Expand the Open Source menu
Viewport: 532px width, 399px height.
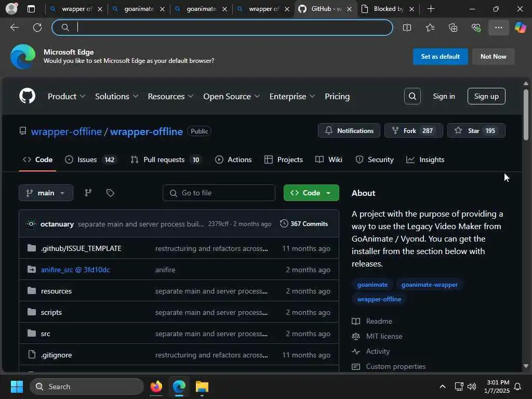(231, 96)
